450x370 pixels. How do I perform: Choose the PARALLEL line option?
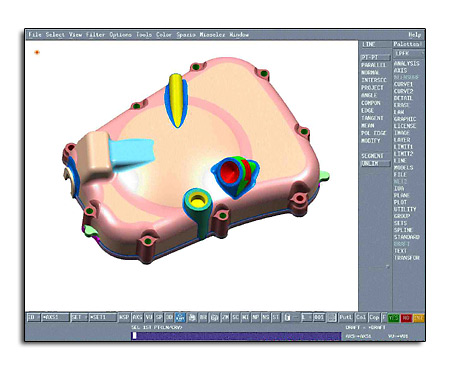(x=373, y=65)
